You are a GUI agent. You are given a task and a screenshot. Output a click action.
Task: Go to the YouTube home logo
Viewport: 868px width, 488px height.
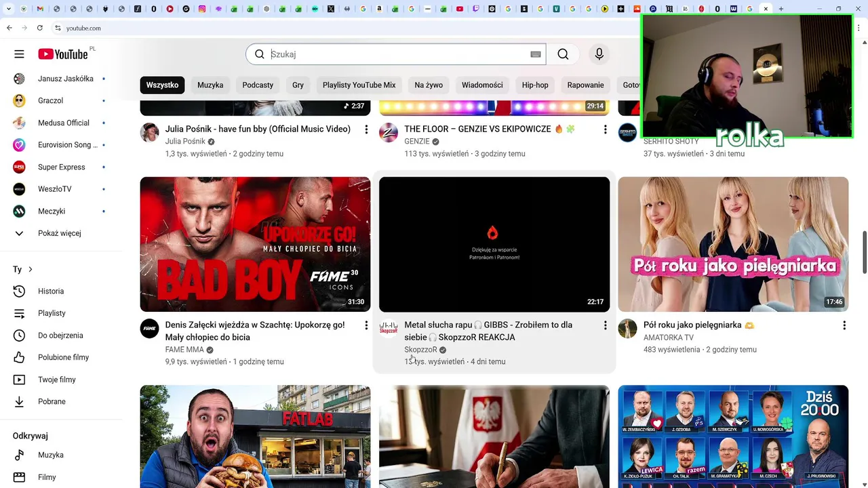pos(63,54)
